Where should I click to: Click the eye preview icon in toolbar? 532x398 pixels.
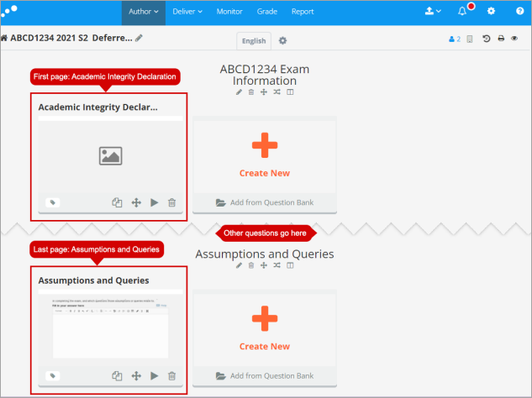(x=514, y=39)
